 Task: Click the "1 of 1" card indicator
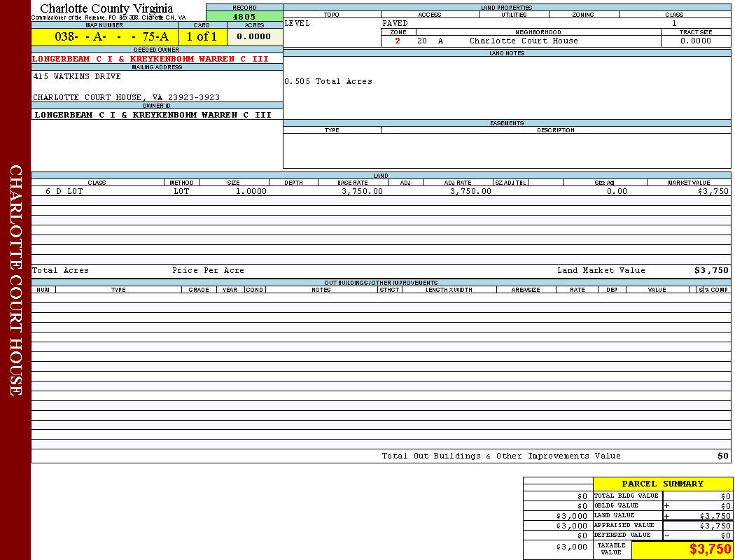coord(202,37)
